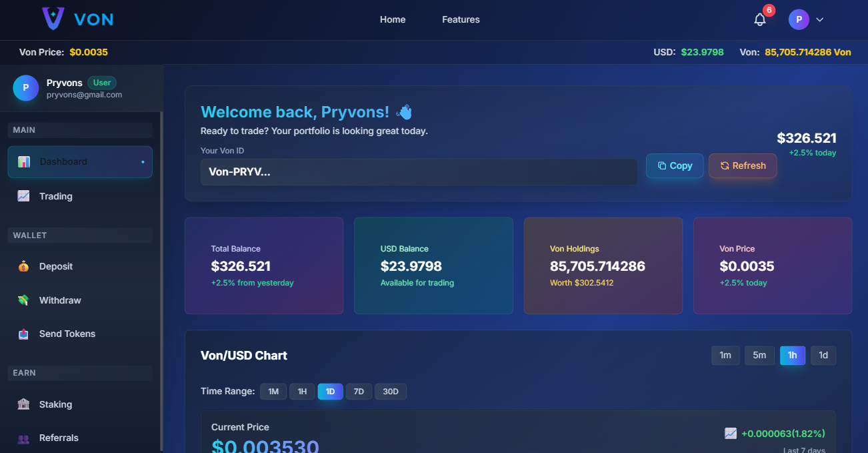This screenshot has width=868, height=453.
Task: Click the VON logo
Action: point(77,19)
